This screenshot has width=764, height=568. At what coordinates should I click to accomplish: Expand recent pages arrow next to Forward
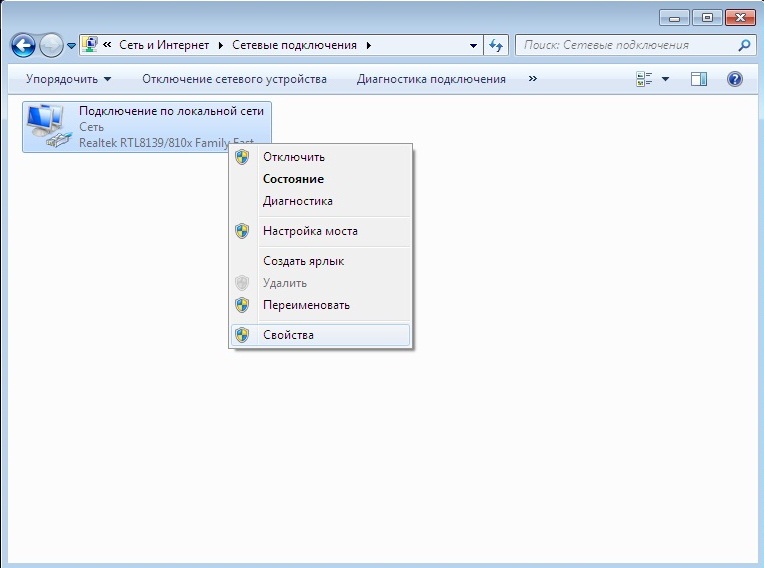(x=72, y=47)
